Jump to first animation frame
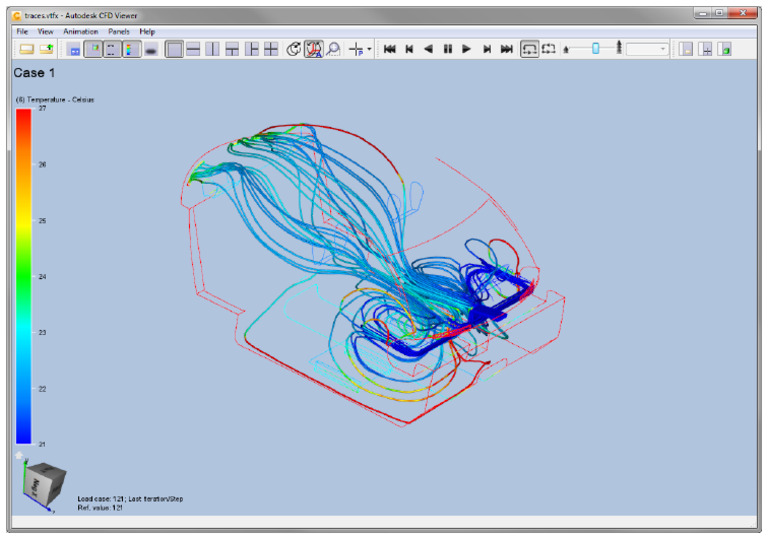Viewport: 768px width, 538px height. coord(390,49)
